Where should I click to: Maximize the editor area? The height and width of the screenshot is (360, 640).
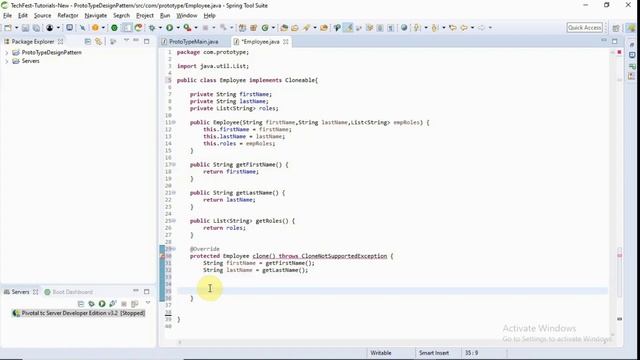pyautogui.click(x=615, y=41)
